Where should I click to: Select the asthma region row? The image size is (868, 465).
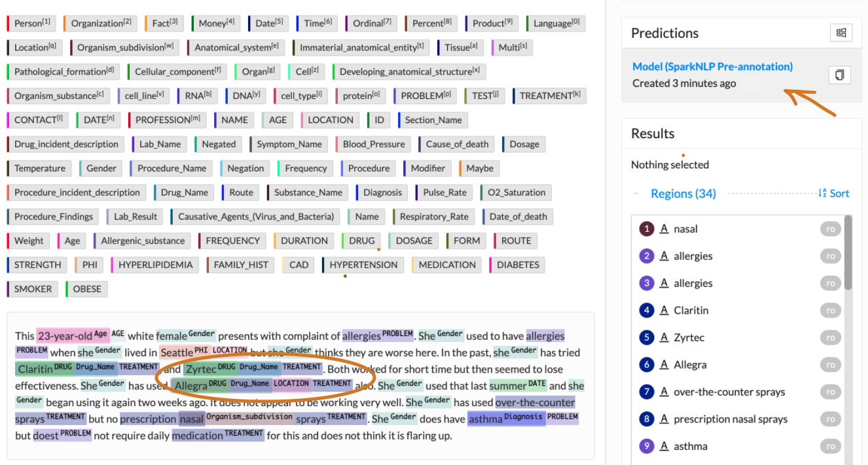click(738, 446)
